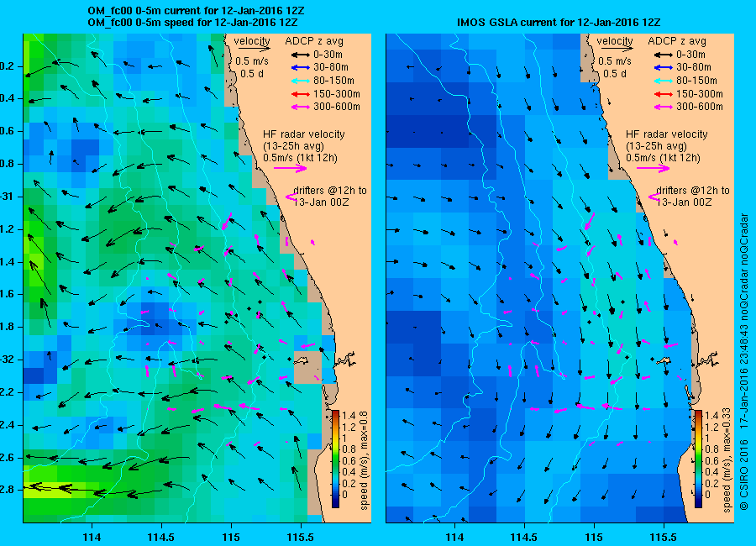Click '0.5 d' velocity label in left panel
Viewport: 756px width, 546px height.
[x=252, y=74]
